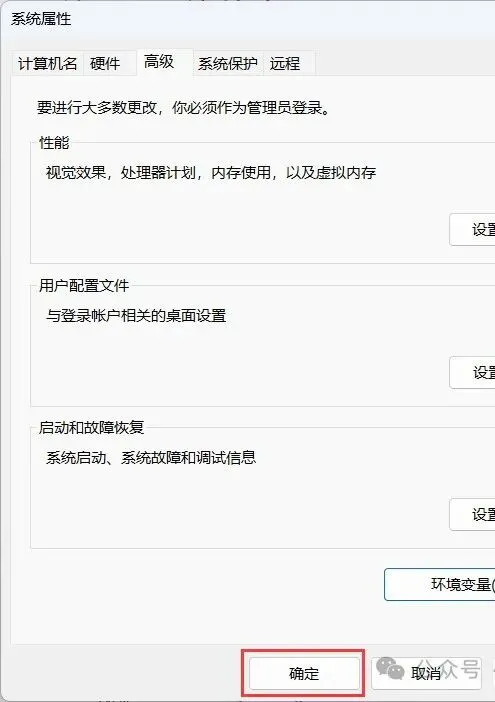Click the administrator login notice text
This screenshot has width=495, height=702.
[x=184, y=107]
